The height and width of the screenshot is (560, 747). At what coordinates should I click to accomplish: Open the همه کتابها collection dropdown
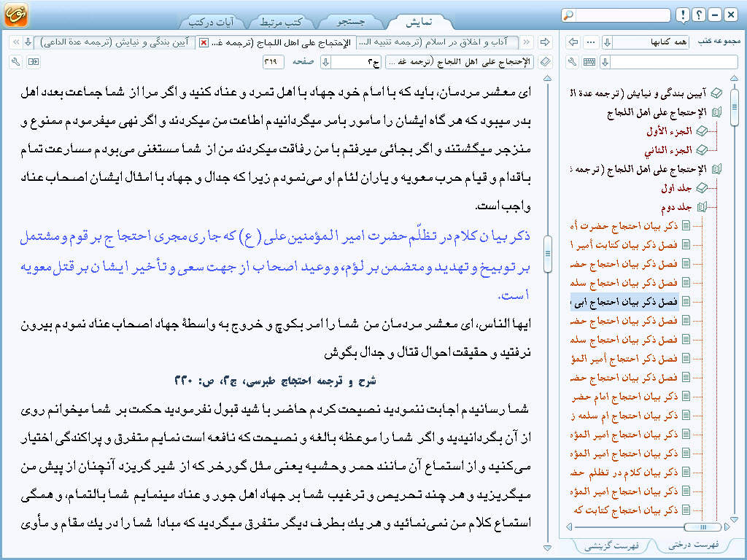606,42
